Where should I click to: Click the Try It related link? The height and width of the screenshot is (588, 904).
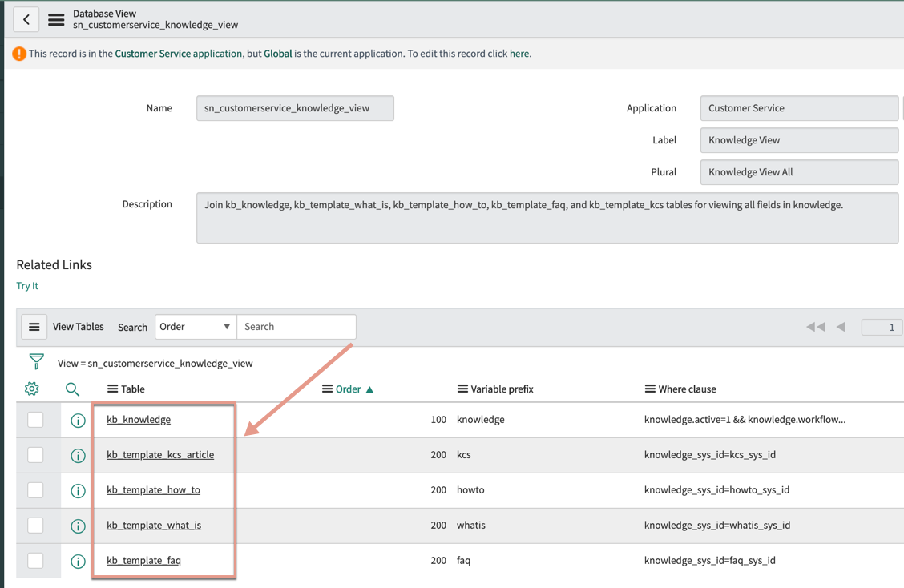click(27, 286)
